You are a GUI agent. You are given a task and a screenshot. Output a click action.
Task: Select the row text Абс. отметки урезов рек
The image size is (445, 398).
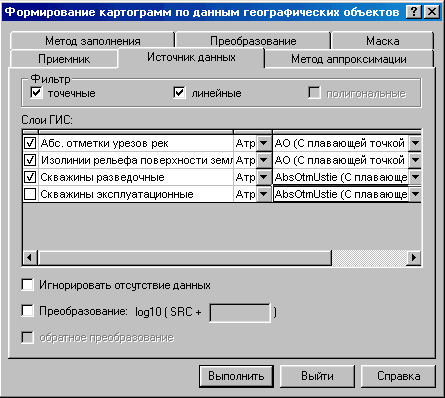[x=104, y=144]
